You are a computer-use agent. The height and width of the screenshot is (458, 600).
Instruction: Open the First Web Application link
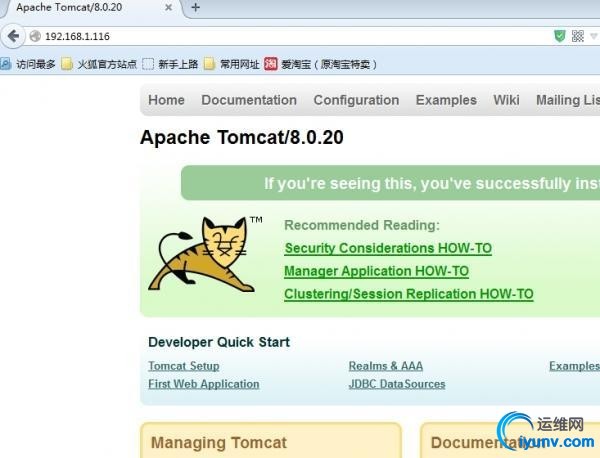coord(204,384)
